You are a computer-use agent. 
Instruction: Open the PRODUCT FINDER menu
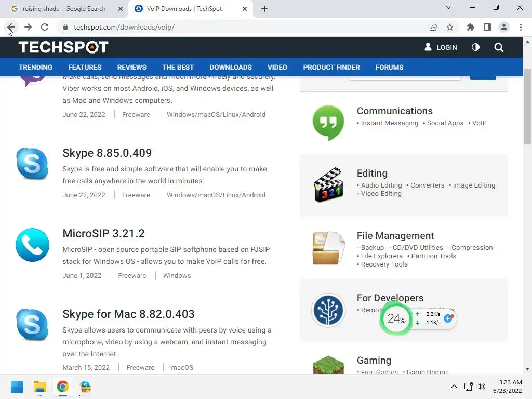coord(331,67)
